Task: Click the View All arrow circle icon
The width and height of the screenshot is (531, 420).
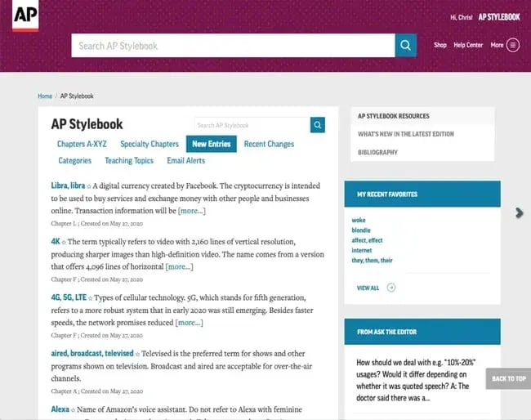Action: (x=391, y=288)
